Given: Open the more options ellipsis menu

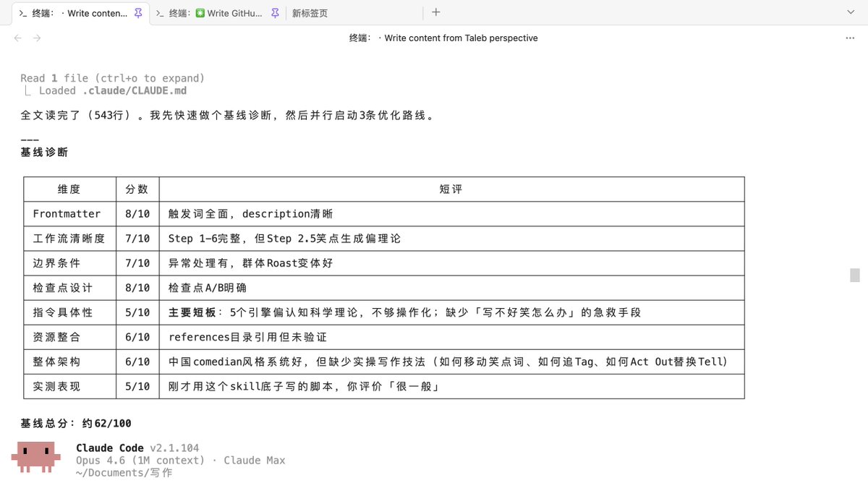Looking at the screenshot, I should 851,38.
